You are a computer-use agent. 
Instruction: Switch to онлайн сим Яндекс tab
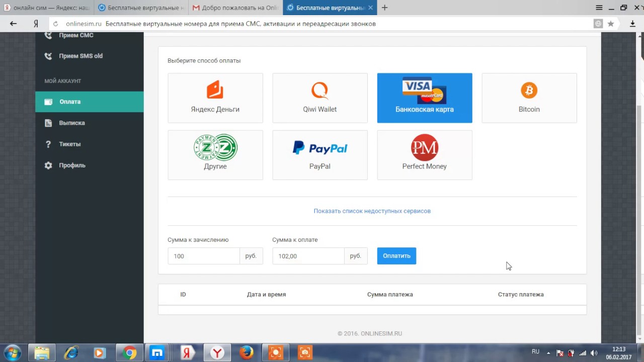[x=46, y=8]
